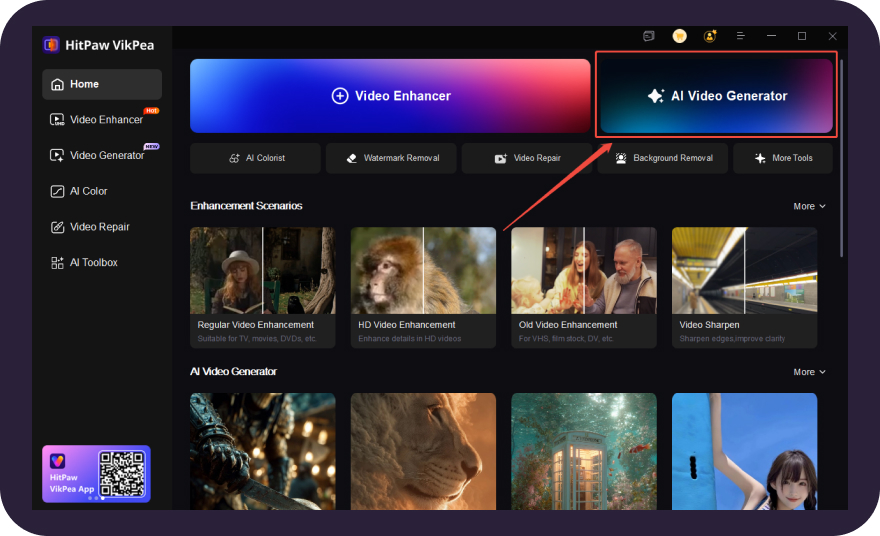Click the AI Color sidebar icon

(x=57, y=191)
